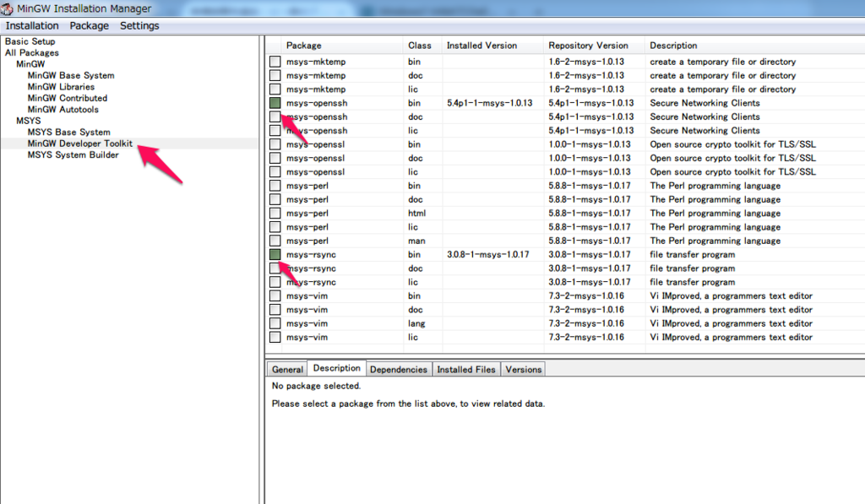Toggle checkbox for msys-perl man
This screenshot has width=865, height=504.
275,241
